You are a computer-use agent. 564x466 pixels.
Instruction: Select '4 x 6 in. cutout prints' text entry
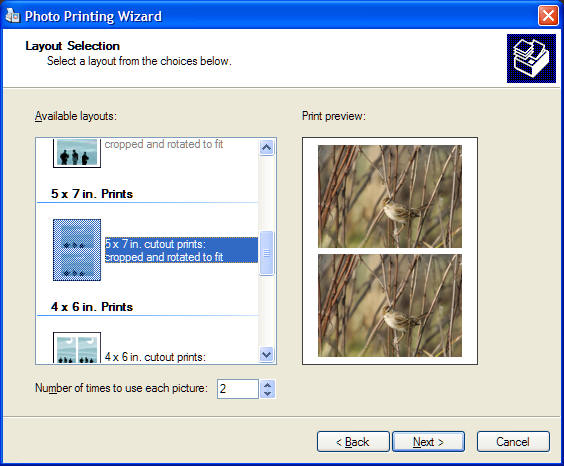[x=155, y=357]
